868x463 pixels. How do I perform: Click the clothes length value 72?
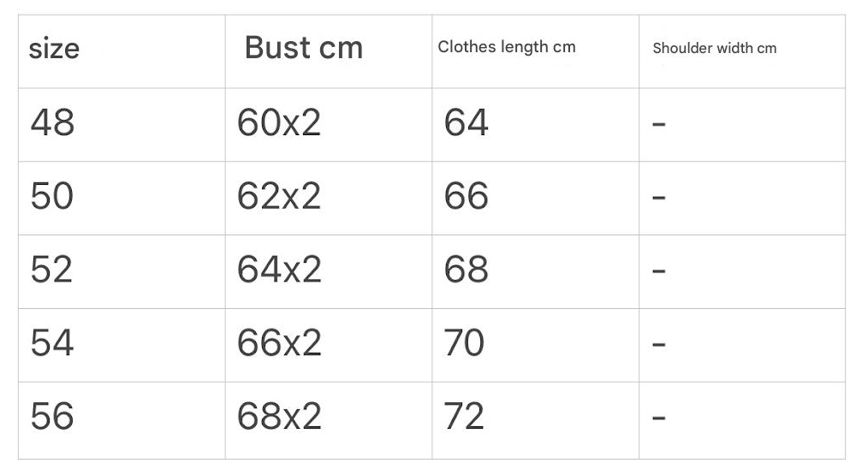point(464,418)
